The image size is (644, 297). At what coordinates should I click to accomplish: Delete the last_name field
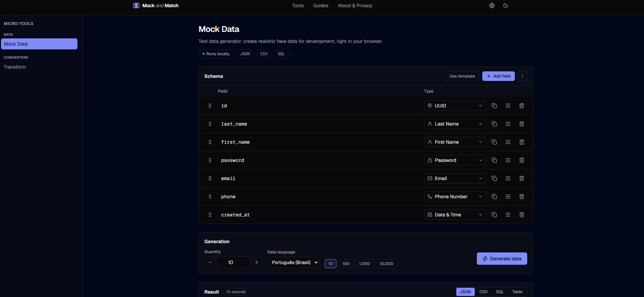(x=521, y=124)
